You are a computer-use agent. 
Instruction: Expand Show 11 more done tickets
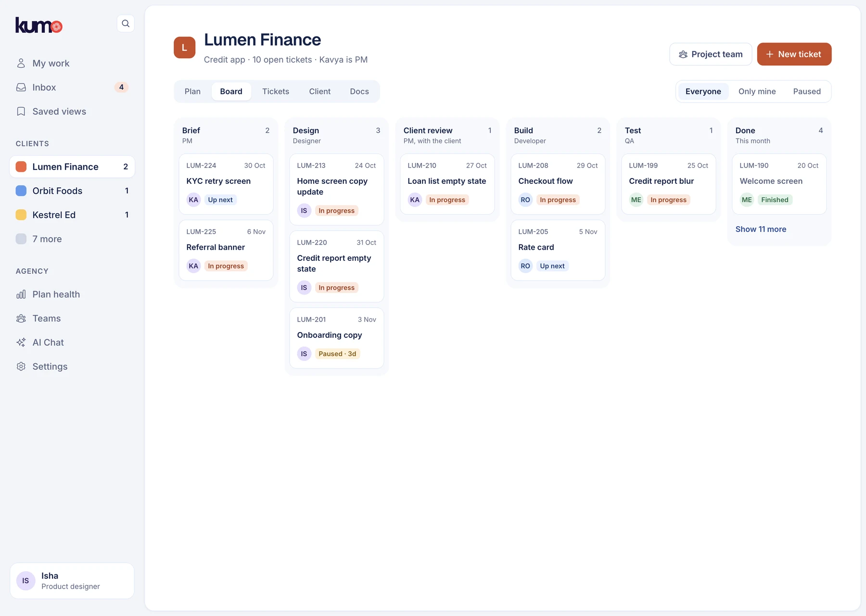tap(761, 230)
